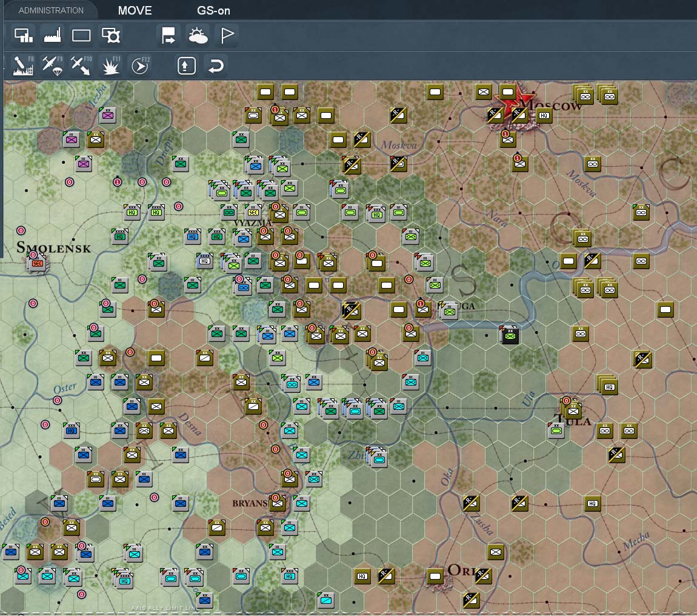Image resolution: width=697 pixels, height=616 pixels.
Task: Show the weather sun-and-cloud icon
Action: coord(198,36)
